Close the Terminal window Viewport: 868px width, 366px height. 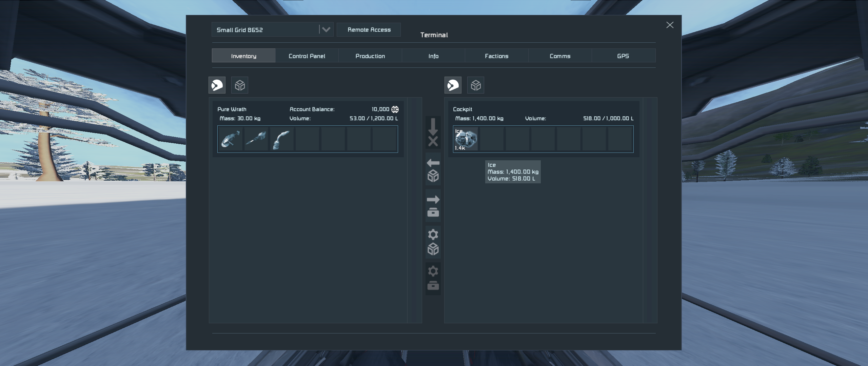click(670, 25)
